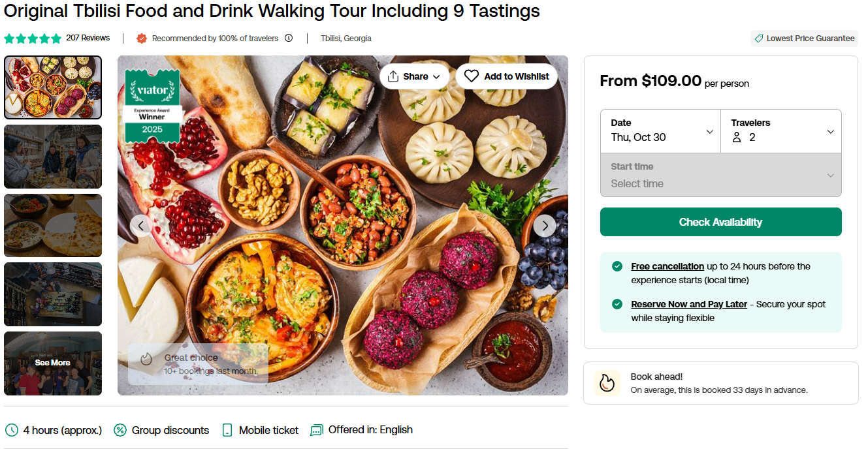Click the share upload icon
The height and width of the screenshot is (462, 868).
click(393, 76)
